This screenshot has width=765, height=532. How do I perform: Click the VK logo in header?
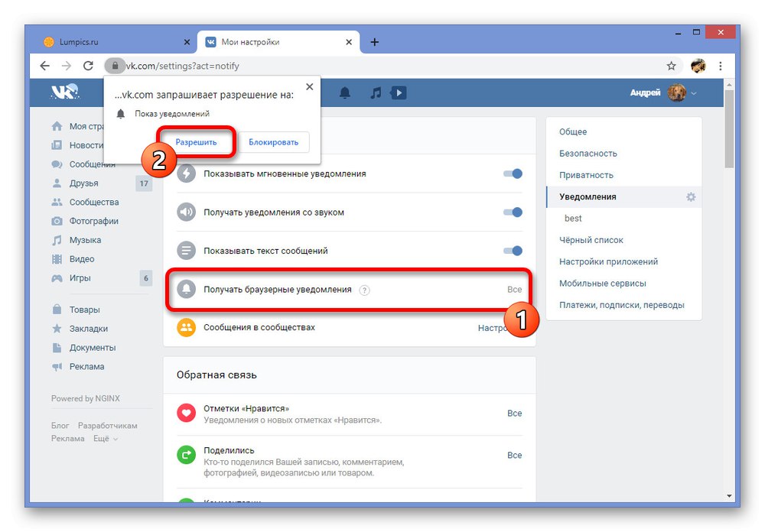tap(65, 92)
